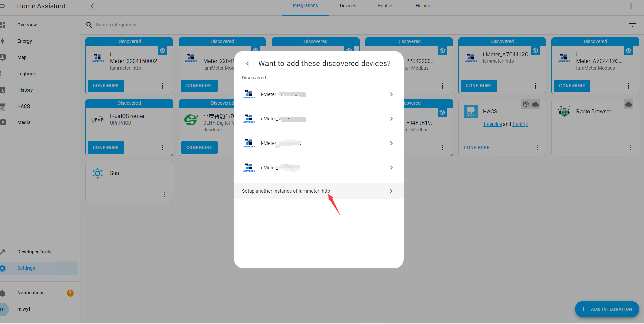This screenshot has height=324, width=644.
Task: Open the top-right three-dot overflow menu
Action: [631, 6]
